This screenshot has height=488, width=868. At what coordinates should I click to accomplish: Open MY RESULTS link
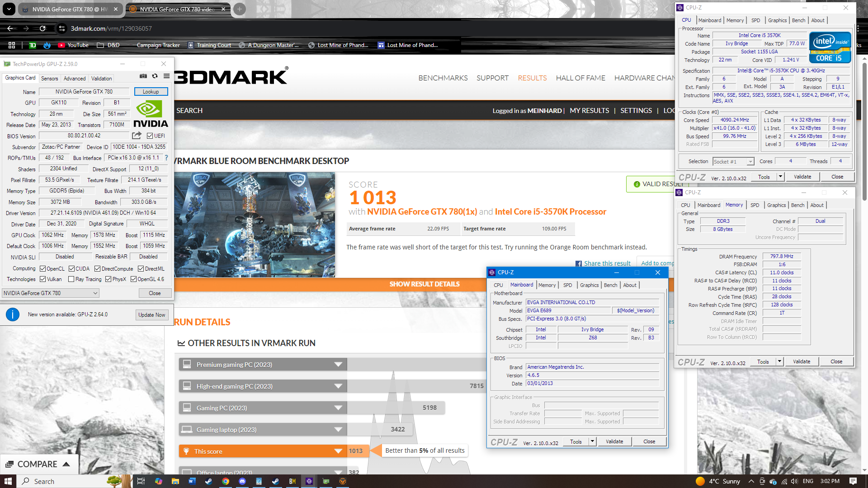[589, 111]
